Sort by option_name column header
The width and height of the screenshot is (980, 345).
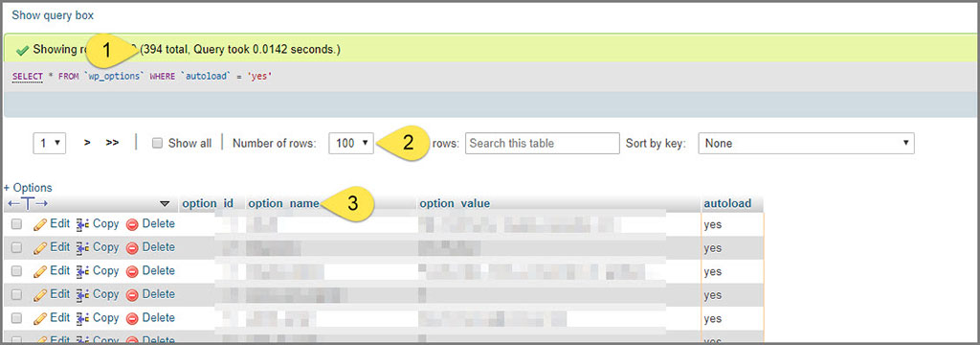pyautogui.click(x=283, y=203)
